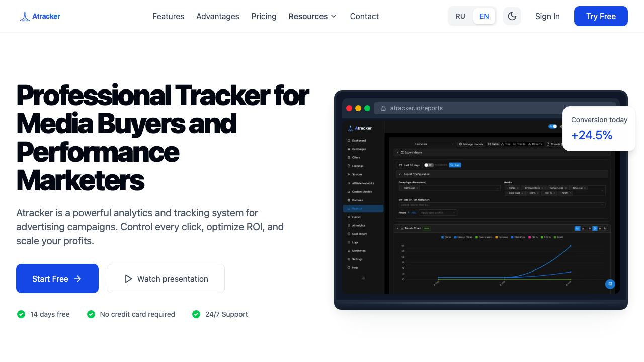Select D granularity in Trends Chart
This screenshot has width=644, height=362.
595,228
